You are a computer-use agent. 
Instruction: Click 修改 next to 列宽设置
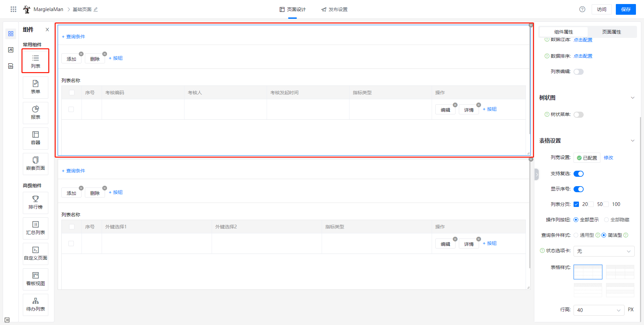coord(608,158)
